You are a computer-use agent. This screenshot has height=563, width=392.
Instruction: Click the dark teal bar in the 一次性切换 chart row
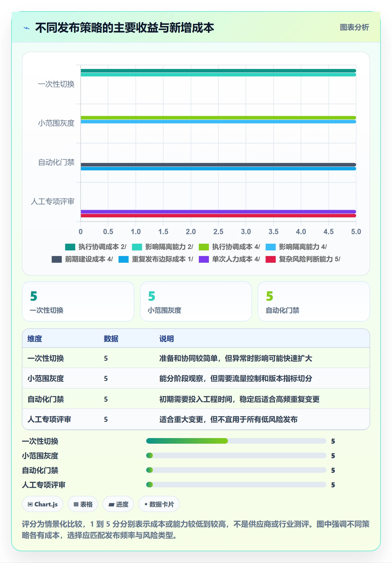click(218, 71)
